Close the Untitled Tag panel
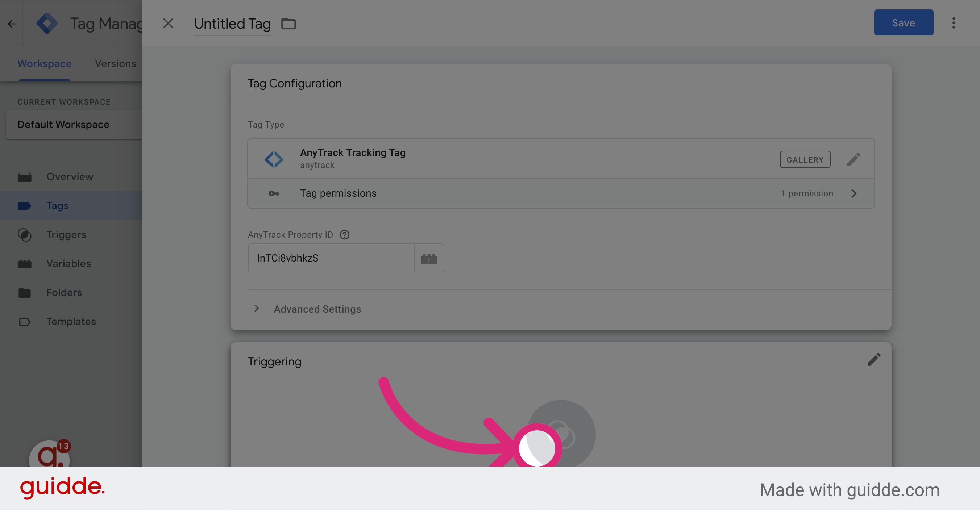This screenshot has height=510, width=980. point(168,24)
